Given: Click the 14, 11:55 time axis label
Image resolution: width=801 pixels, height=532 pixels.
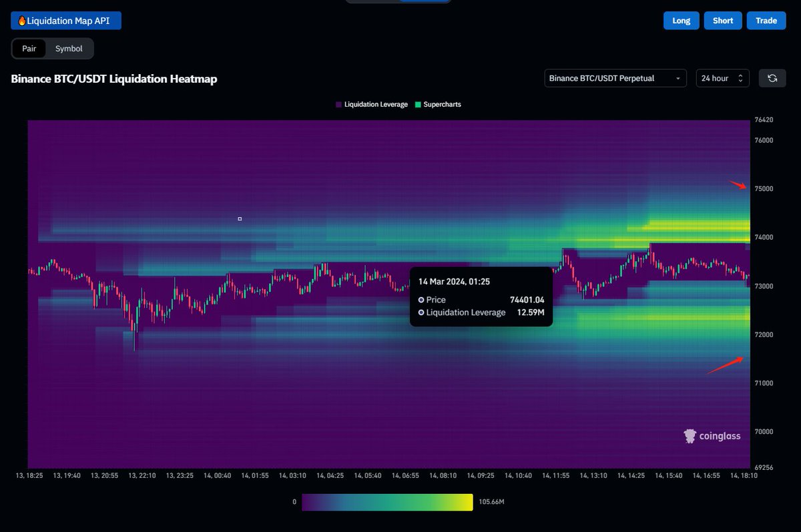Looking at the screenshot, I should (x=555, y=476).
